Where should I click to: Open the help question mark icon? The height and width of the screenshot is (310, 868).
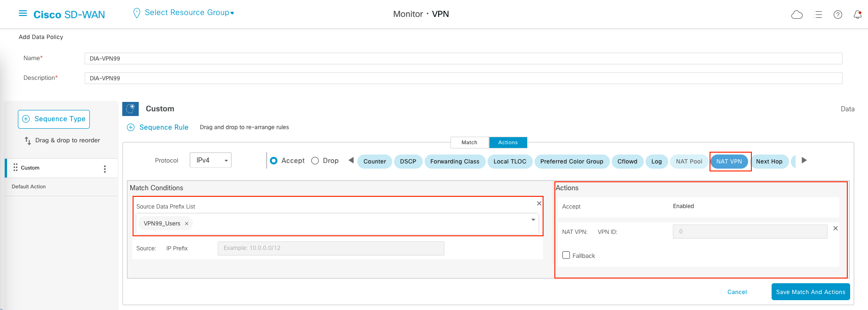tap(838, 15)
